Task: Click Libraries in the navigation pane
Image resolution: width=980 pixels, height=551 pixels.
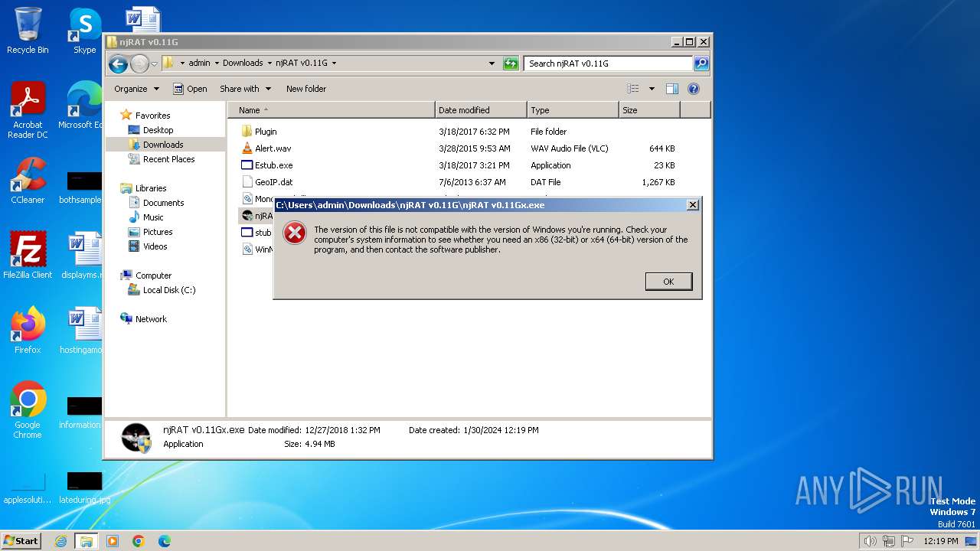Action: pyautogui.click(x=151, y=188)
